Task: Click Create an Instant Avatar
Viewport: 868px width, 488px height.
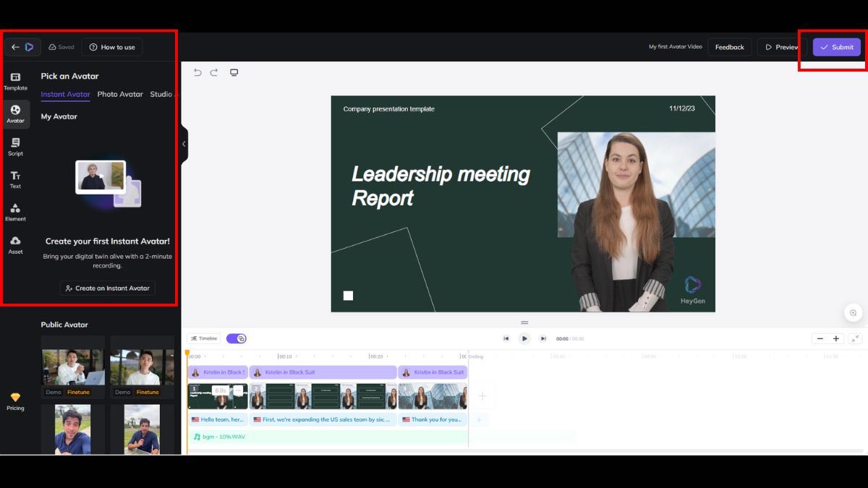Action: tap(107, 288)
